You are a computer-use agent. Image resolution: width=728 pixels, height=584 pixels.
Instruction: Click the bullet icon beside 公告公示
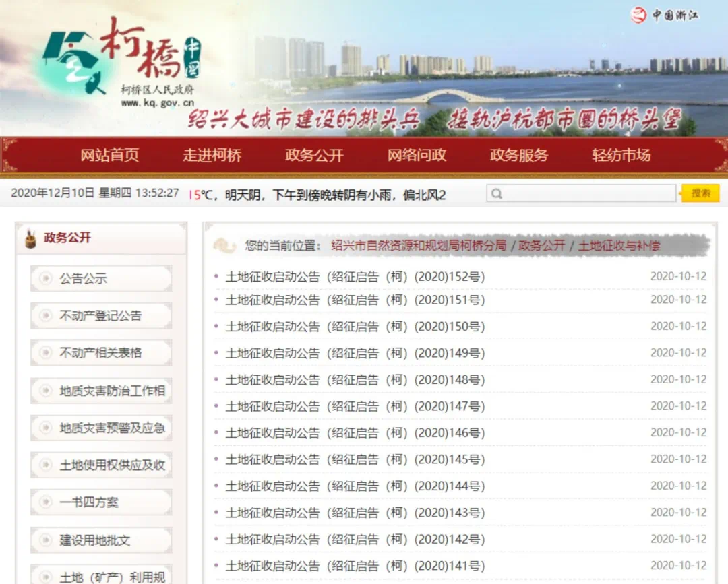tap(46, 278)
